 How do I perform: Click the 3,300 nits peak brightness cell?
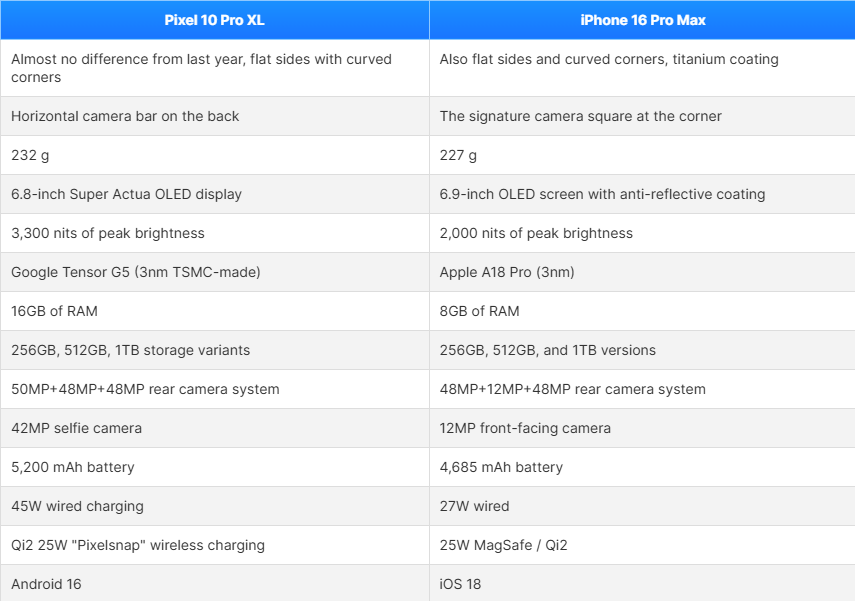point(215,233)
